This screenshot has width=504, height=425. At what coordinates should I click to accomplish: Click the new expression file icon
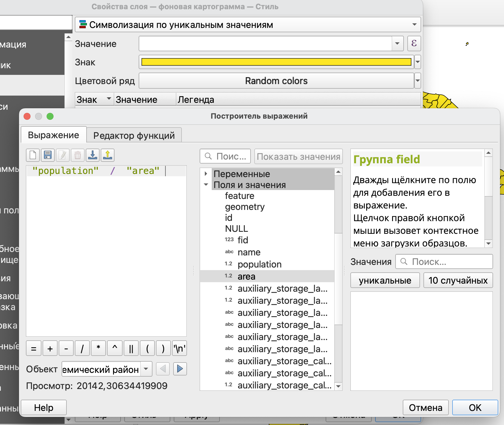(x=33, y=155)
